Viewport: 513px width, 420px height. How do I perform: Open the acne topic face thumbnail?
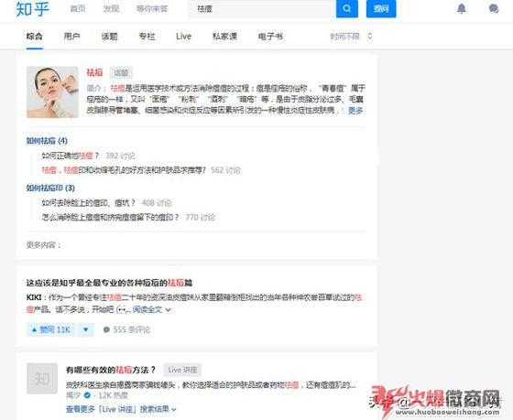point(53,92)
